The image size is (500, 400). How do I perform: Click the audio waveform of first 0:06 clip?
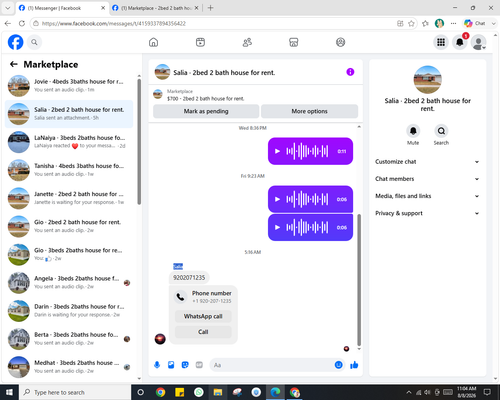coord(307,199)
